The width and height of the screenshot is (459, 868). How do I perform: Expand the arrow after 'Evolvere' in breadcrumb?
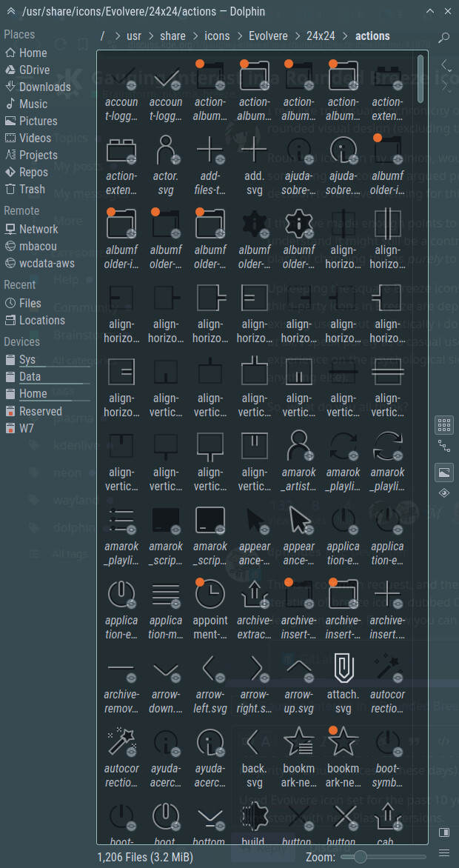[x=297, y=36]
